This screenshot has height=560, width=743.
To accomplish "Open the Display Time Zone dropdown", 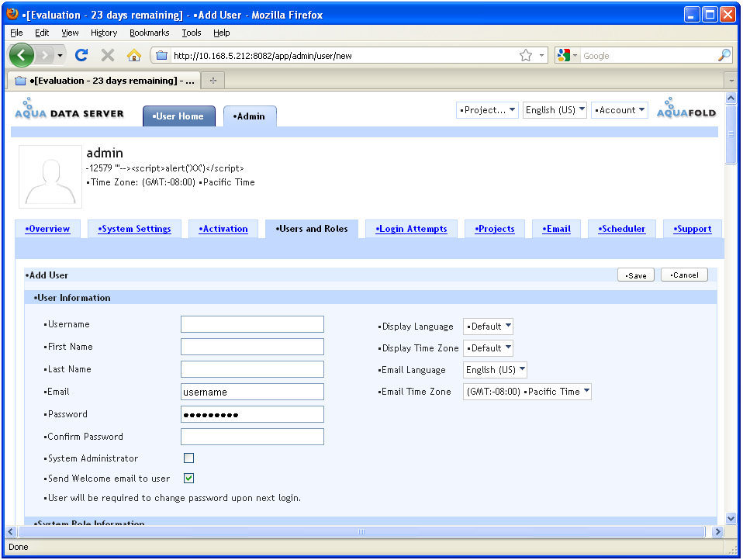I will pyautogui.click(x=488, y=348).
